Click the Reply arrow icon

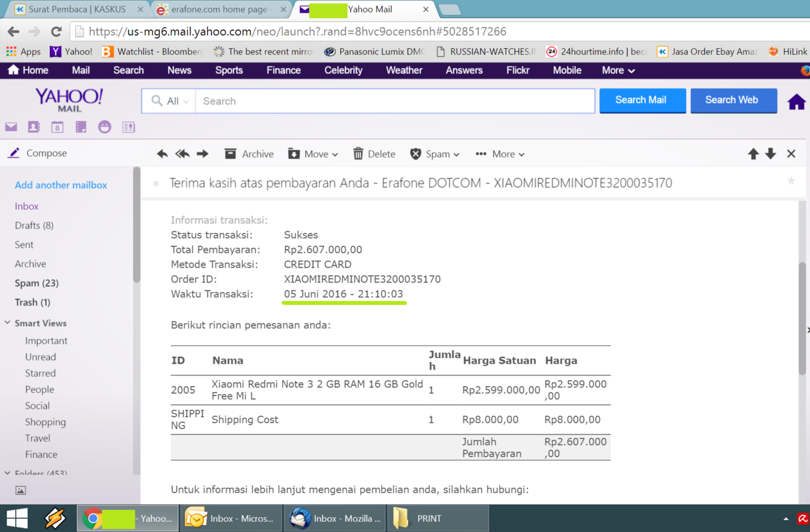163,154
